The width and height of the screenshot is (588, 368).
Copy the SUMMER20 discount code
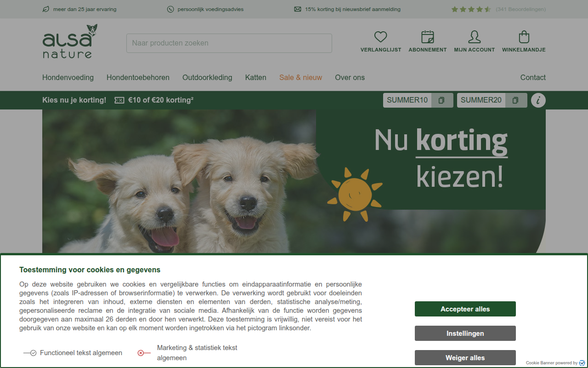coord(515,100)
